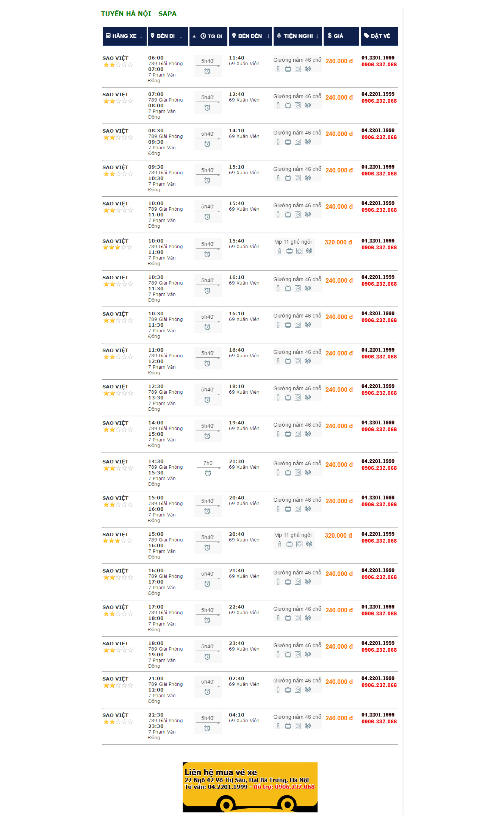Click the alarm clock icon under the 7h0' duration

[x=208, y=473]
